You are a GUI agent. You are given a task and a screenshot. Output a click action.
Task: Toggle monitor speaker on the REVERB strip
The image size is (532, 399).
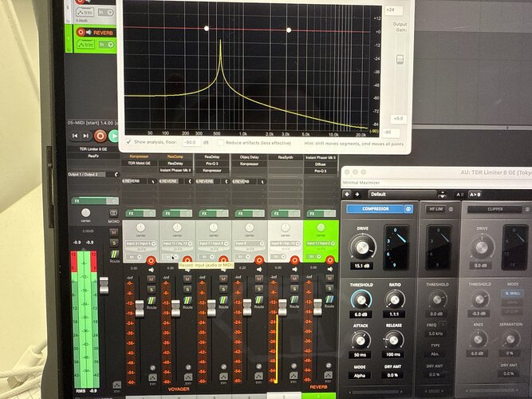pos(329,269)
